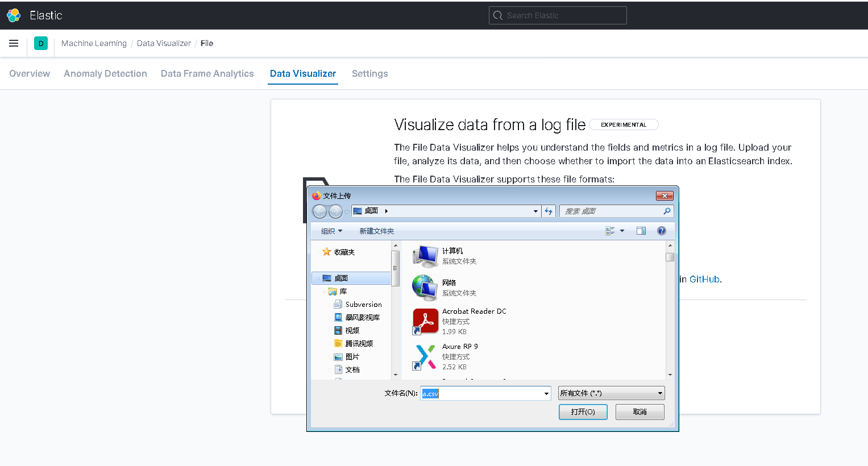Click the back arrow in file dialog

coord(320,211)
